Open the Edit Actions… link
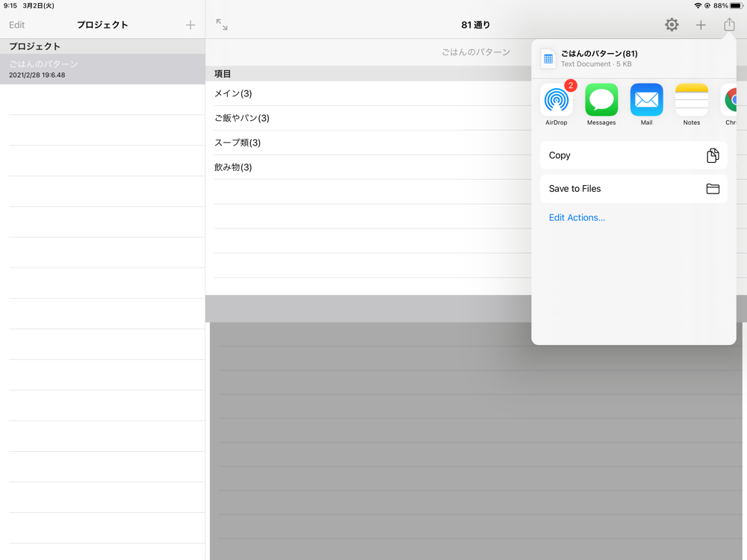This screenshot has width=747, height=560. tap(577, 217)
